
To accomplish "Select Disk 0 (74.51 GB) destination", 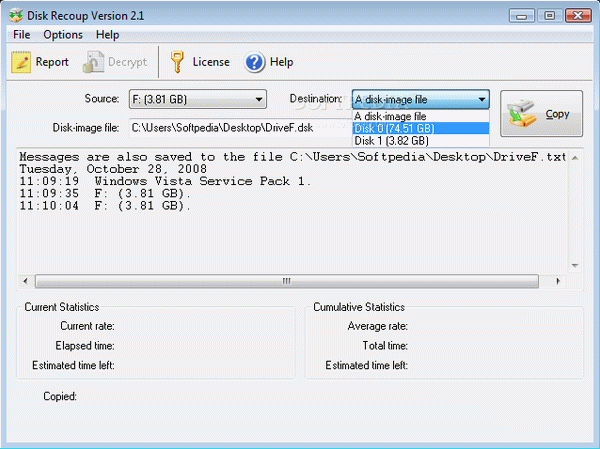I will (421, 129).
